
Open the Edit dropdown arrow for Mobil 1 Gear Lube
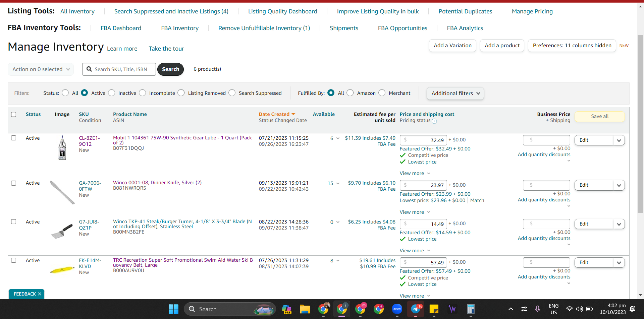point(619,140)
